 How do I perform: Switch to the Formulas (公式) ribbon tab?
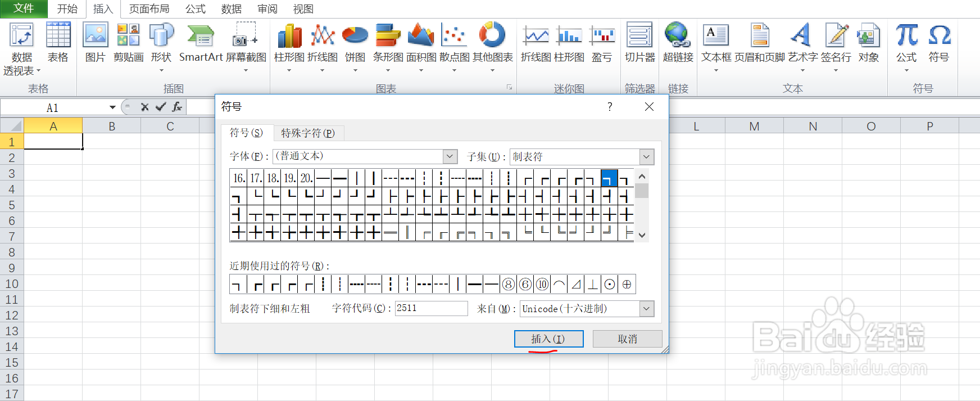[x=196, y=9]
